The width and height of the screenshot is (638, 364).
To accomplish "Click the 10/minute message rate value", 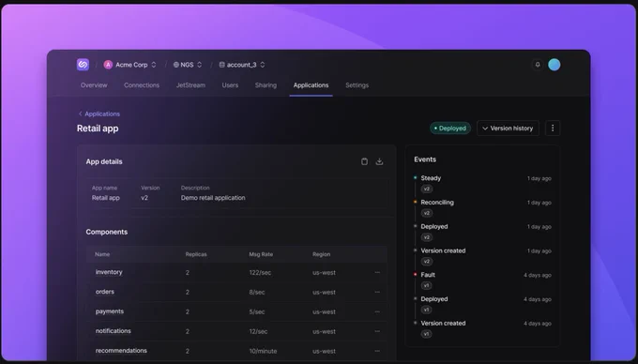I will [x=263, y=351].
